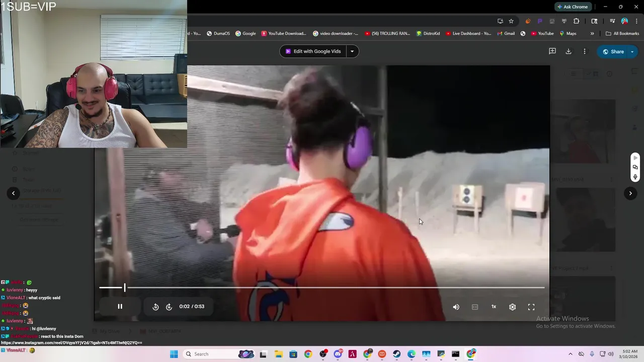Open Task View from taskbar
The width and height of the screenshot is (644, 362).
click(x=263, y=354)
